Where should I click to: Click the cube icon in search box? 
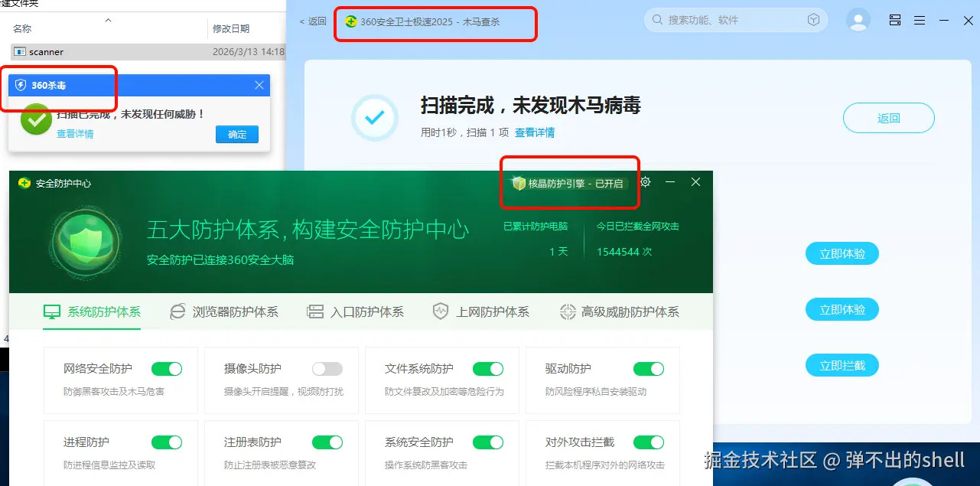tap(814, 20)
